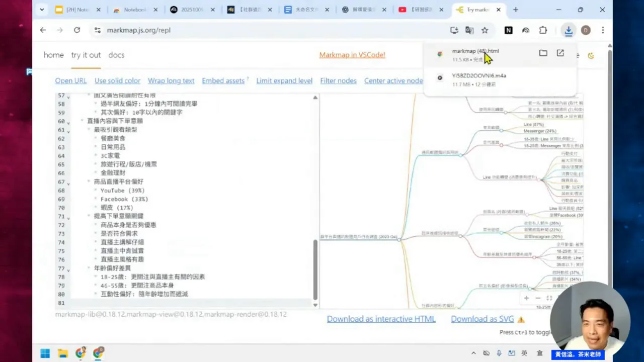
Task: Click the install app icon in address bar
Action: (x=454, y=30)
